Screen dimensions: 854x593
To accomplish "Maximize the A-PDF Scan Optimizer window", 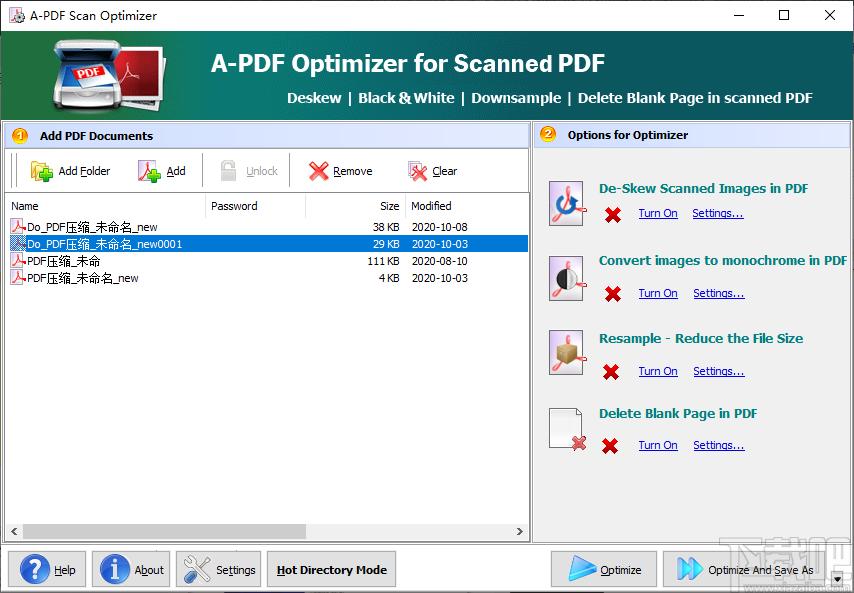I will 784,15.
